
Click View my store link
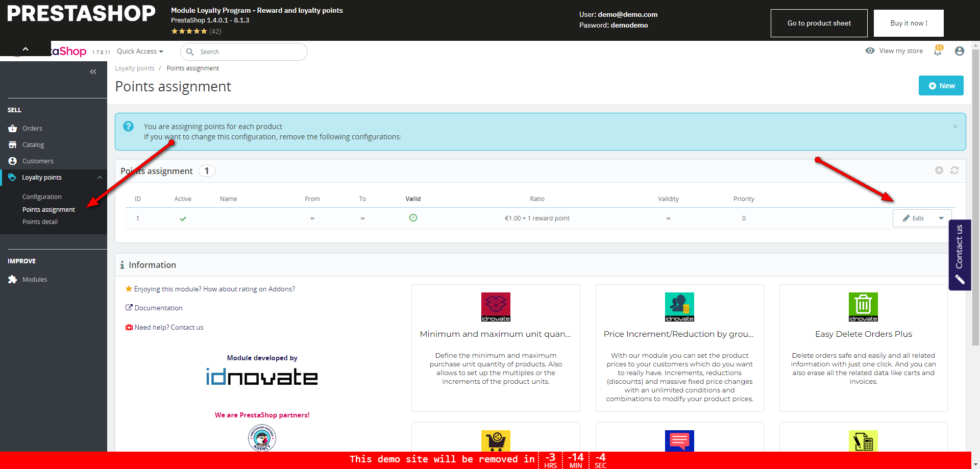894,51
